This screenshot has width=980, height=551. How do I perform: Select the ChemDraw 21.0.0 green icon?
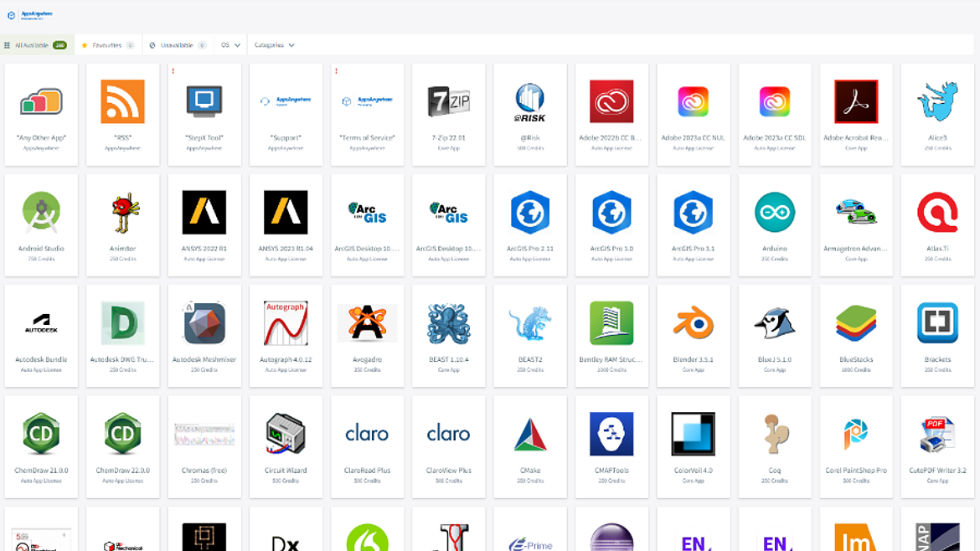click(x=41, y=434)
